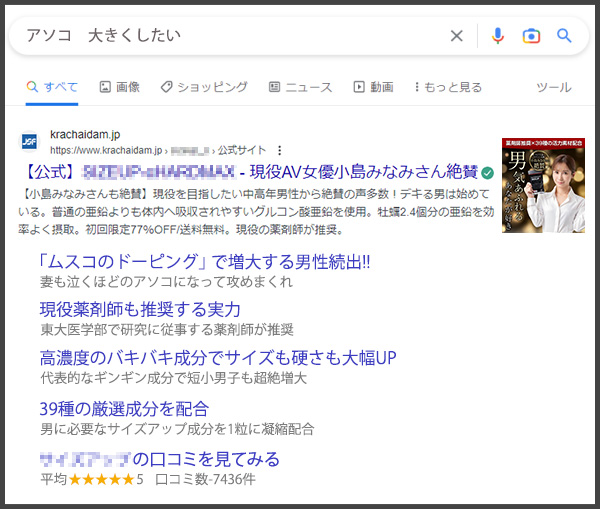This screenshot has height=509, width=600.
Task: Click the 男に必要なサイズアップ成分 description line
Action: [x=177, y=429]
